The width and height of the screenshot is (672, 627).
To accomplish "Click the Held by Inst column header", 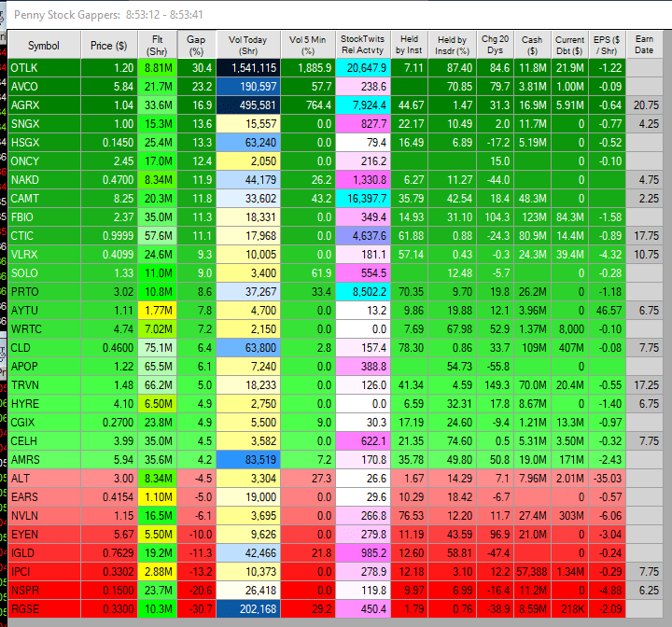I will tap(410, 45).
